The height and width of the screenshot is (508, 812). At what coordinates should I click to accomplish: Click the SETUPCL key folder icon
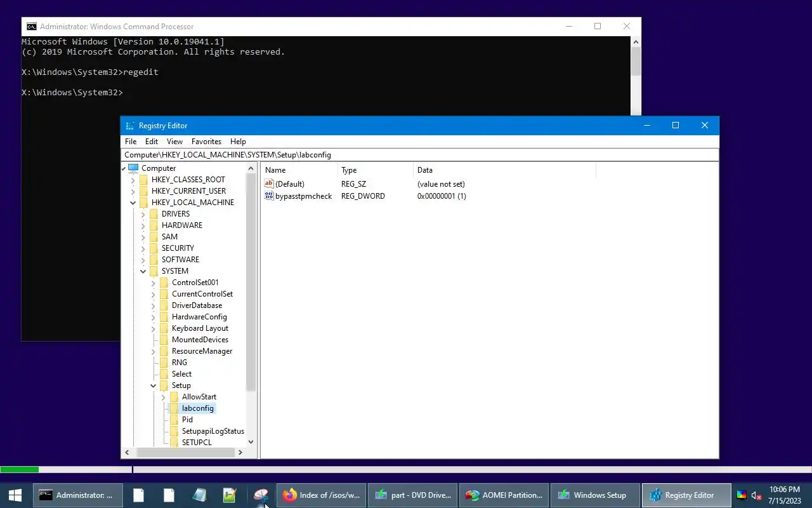click(174, 443)
